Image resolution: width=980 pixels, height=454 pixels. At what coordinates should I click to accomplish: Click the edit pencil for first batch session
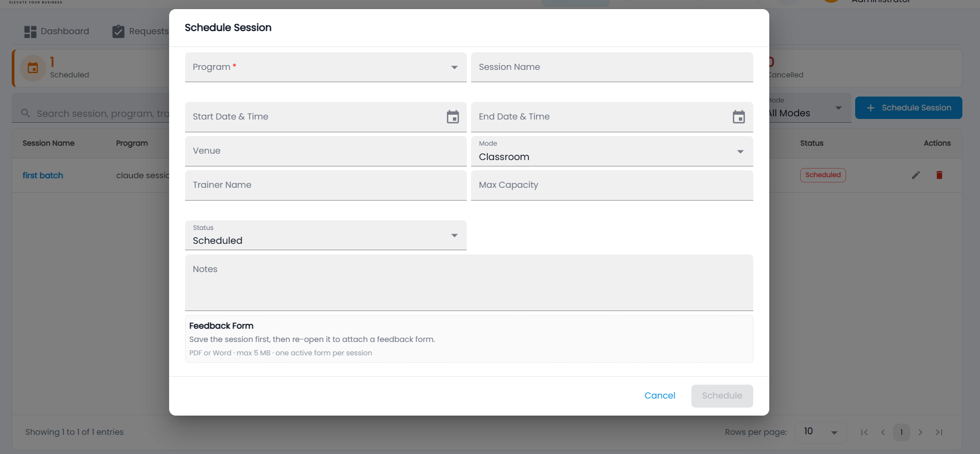[x=916, y=175]
